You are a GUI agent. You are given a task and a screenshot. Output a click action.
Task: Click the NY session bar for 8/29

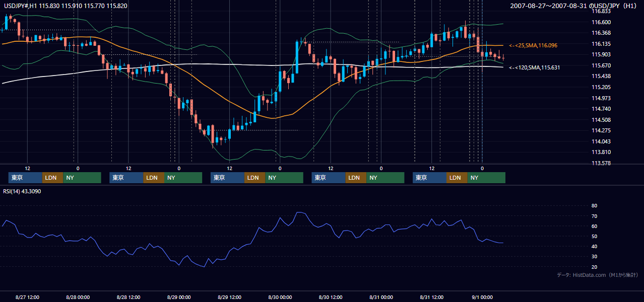click(x=284, y=178)
